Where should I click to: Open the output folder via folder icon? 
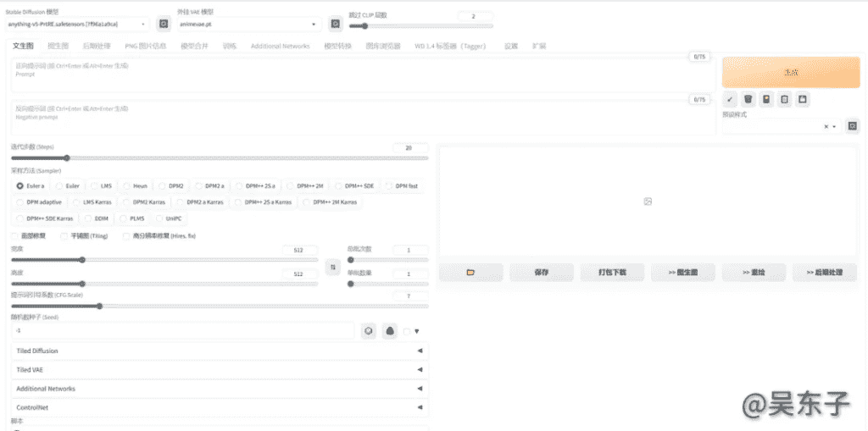470,273
